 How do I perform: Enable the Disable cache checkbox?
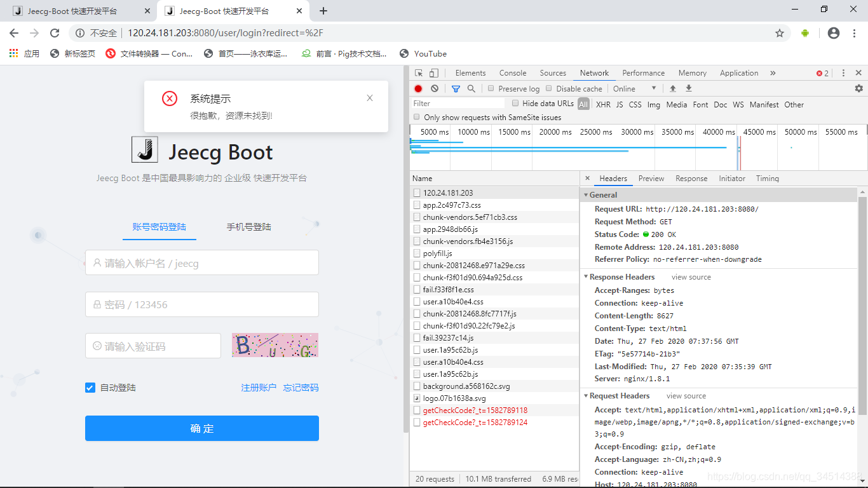549,89
